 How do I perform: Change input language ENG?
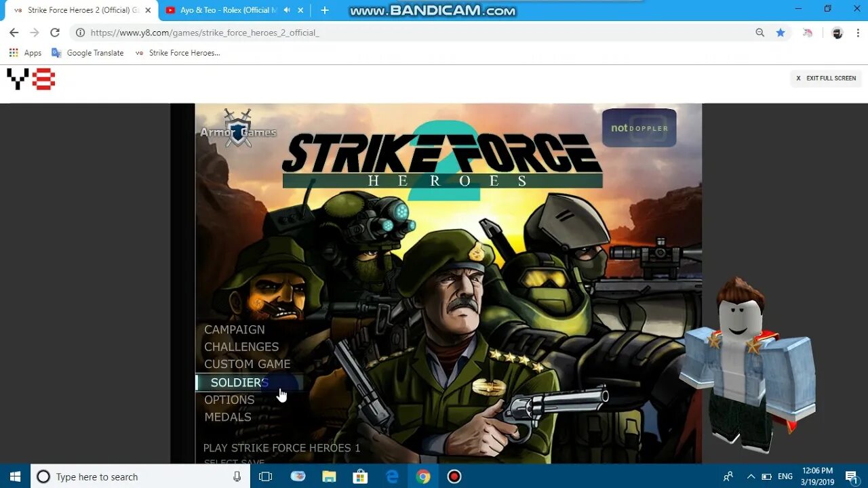point(785,476)
